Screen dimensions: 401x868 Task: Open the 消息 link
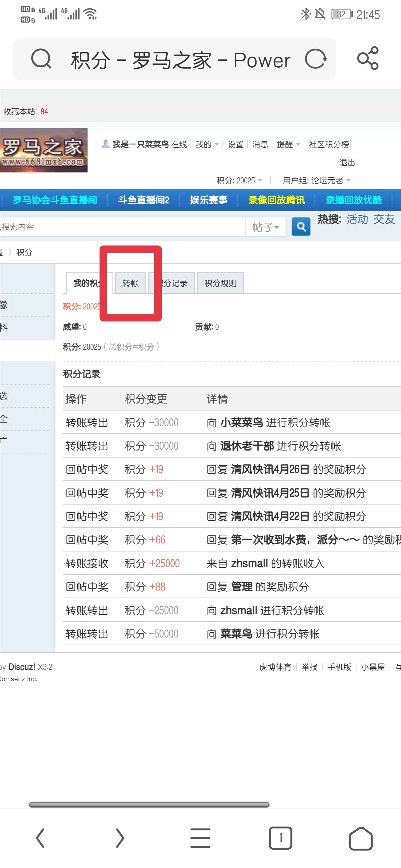[x=260, y=144]
